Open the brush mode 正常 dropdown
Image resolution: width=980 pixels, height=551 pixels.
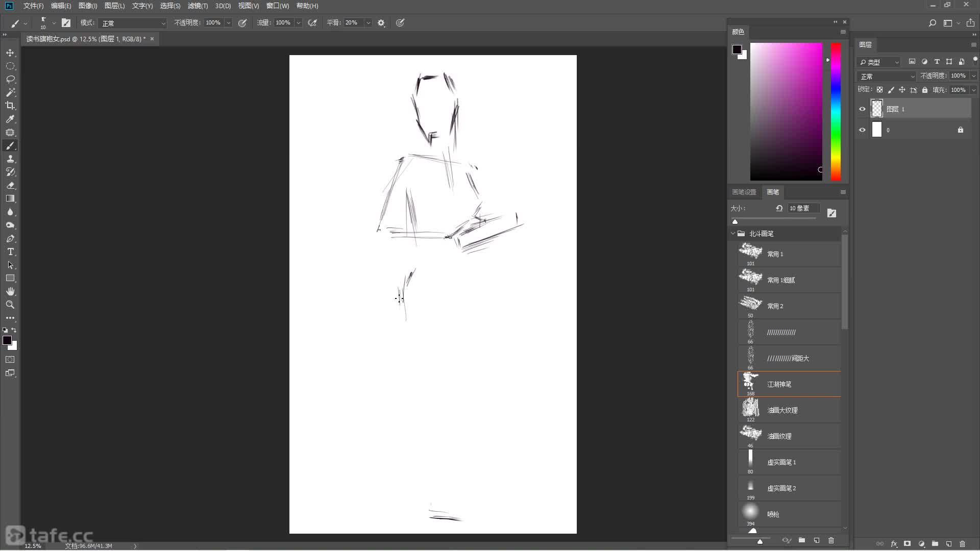point(133,23)
